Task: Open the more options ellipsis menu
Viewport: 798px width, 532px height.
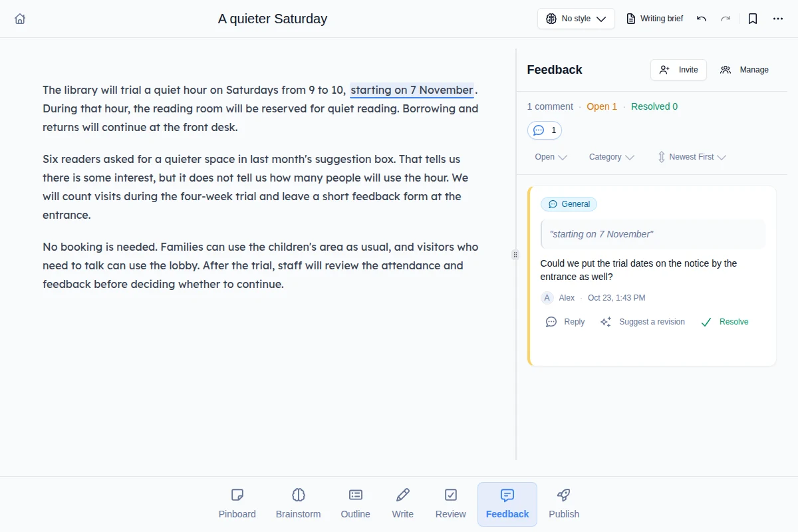Action: click(778, 19)
